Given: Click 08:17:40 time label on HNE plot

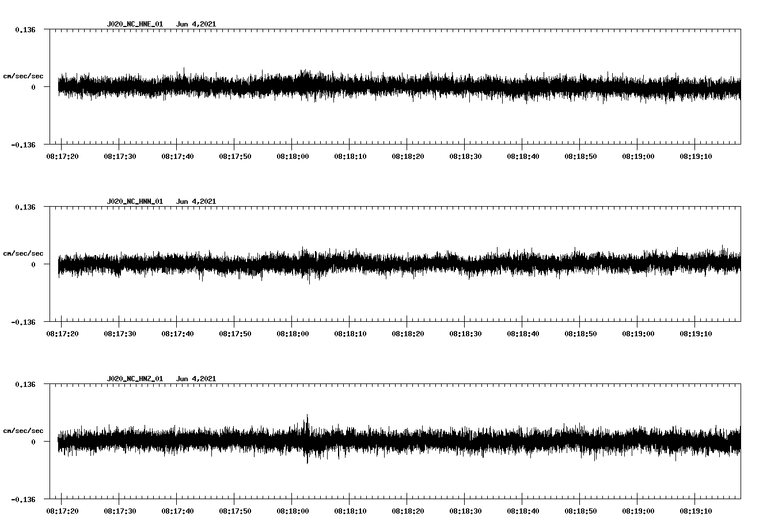Looking at the screenshot, I should (x=177, y=156).
